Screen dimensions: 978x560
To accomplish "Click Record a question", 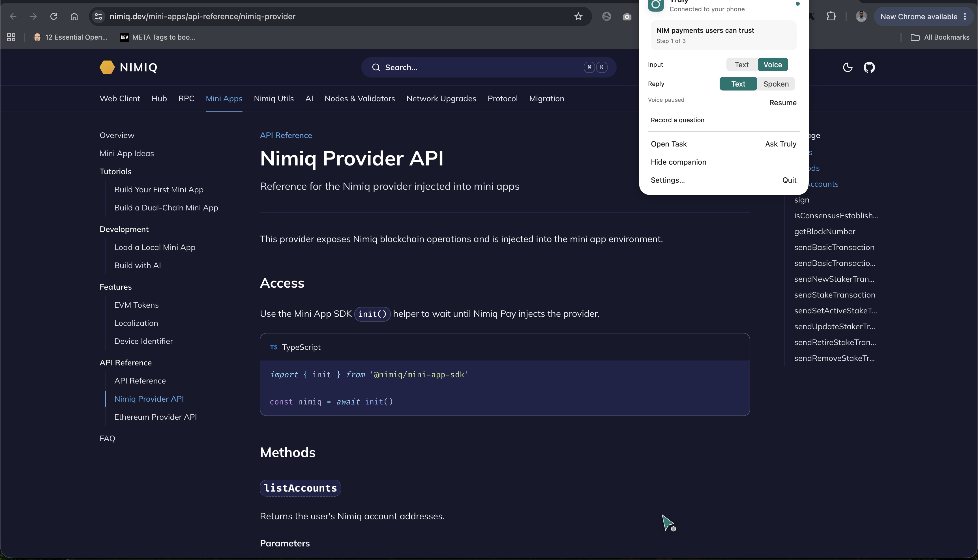I will 677,120.
